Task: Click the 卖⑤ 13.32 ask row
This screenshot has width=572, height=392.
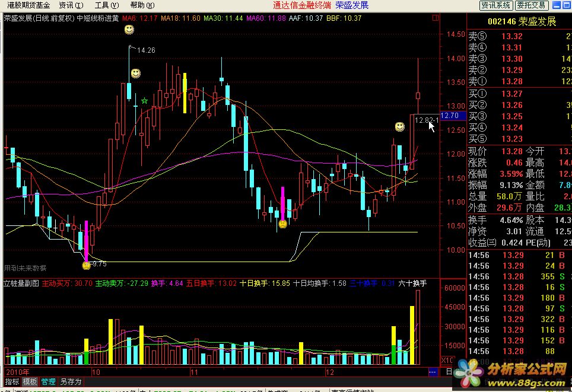Action: (x=519, y=36)
